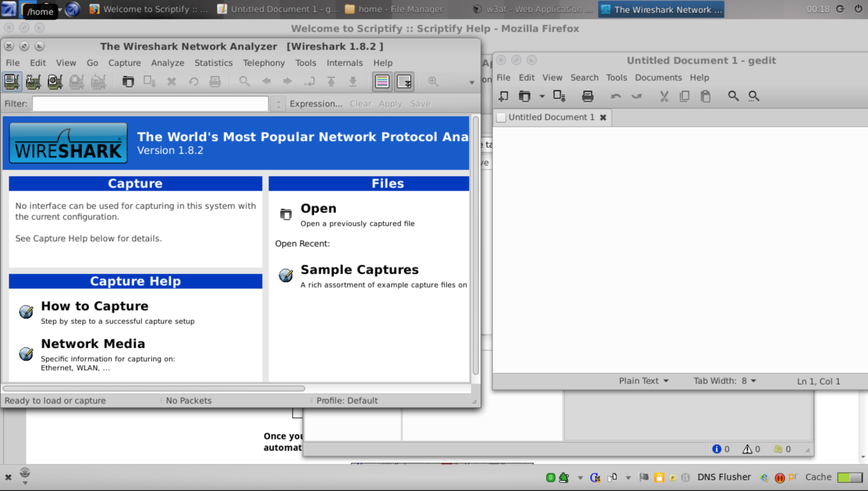868x491 pixels.
Task: Click Wireshark's Go forward arrow icon
Action: [x=288, y=82]
